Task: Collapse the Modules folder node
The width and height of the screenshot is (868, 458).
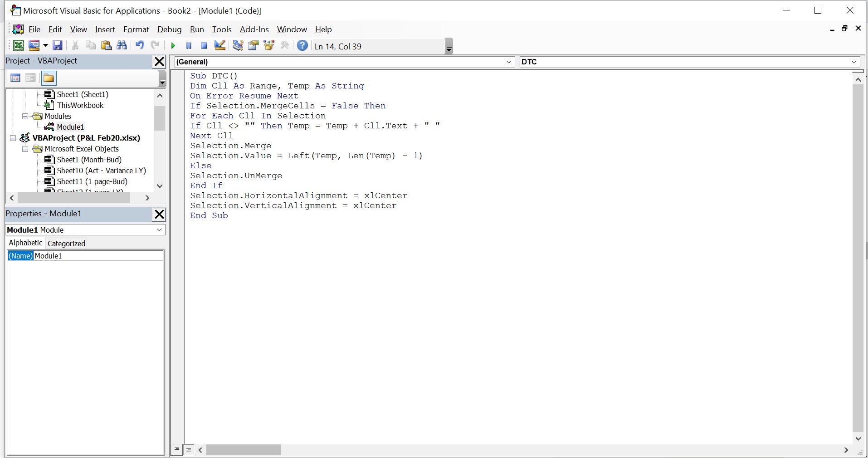Action: point(26,117)
